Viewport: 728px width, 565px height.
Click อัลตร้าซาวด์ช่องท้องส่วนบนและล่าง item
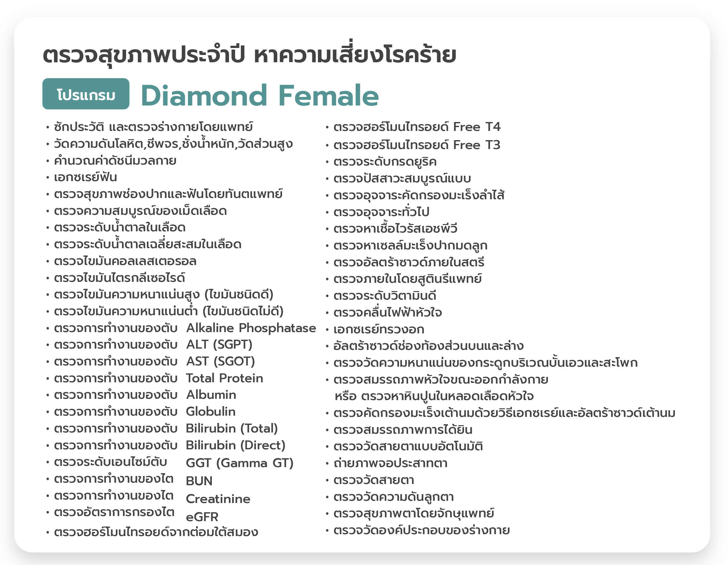point(428,346)
